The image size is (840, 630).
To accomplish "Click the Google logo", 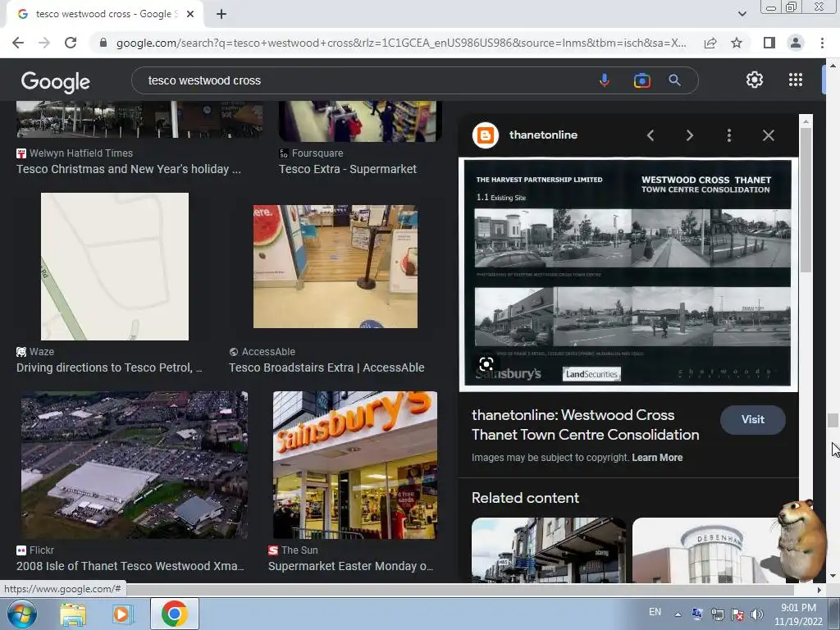I will pos(56,81).
